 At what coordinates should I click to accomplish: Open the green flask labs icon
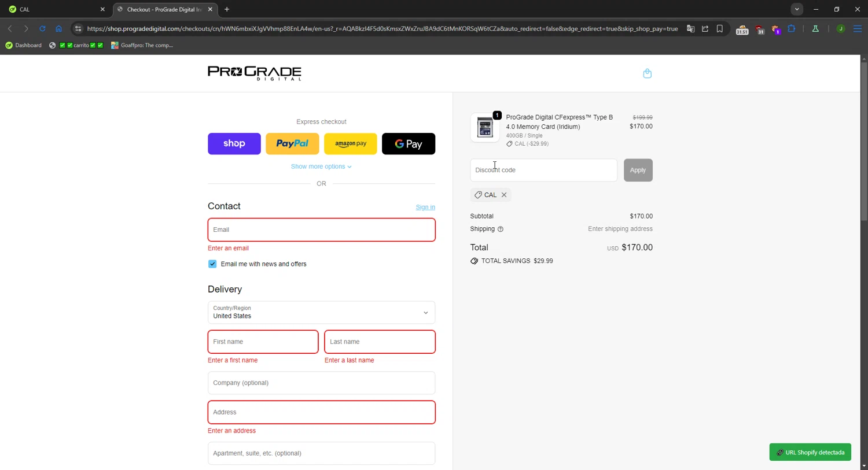tap(815, 28)
